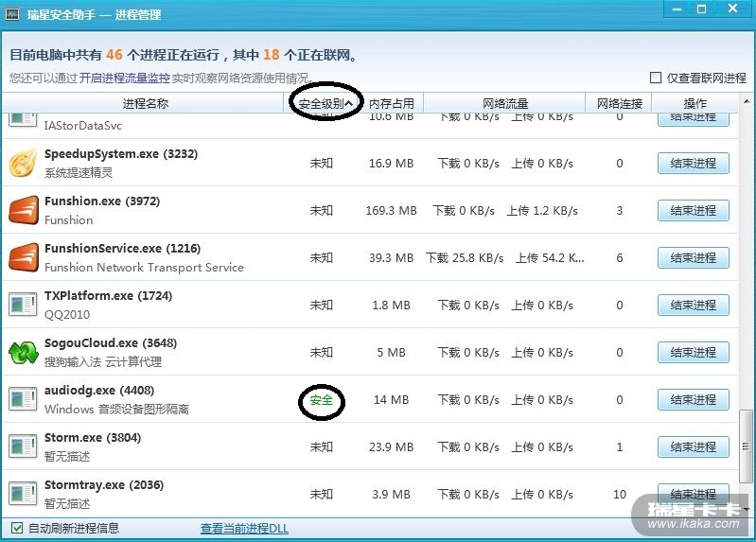Select the Stormtray.exe (2036) process name
The height and width of the screenshot is (542, 756).
[104, 484]
